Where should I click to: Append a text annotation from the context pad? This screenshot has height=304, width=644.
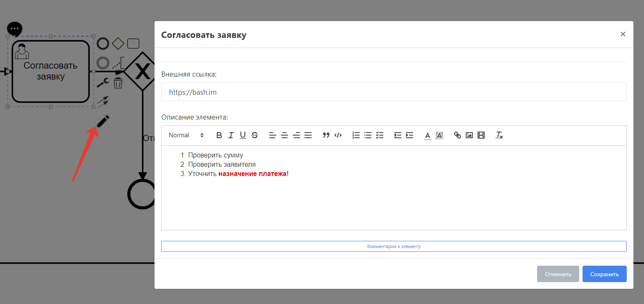pyautogui.click(x=118, y=63)
